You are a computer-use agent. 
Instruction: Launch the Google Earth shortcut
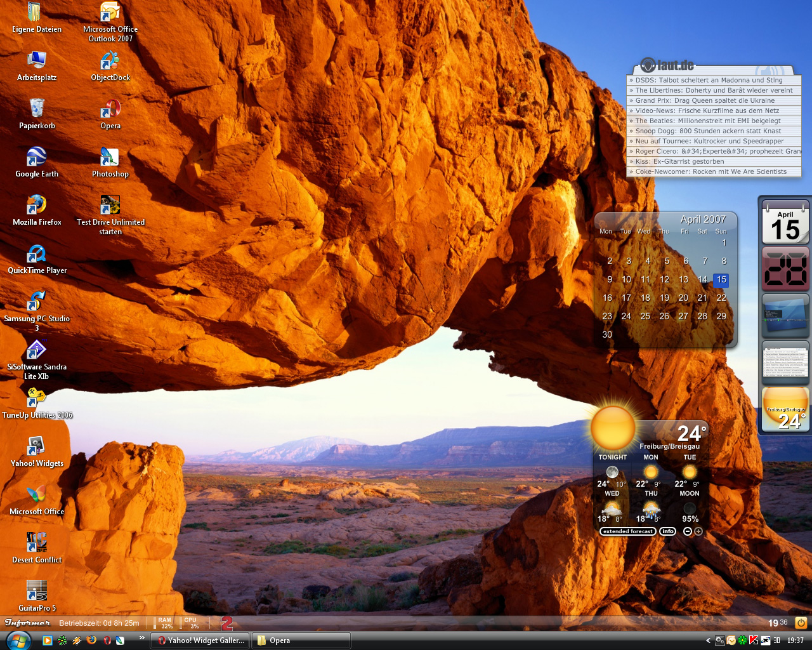pyautogui.click(x=36, y=162)
